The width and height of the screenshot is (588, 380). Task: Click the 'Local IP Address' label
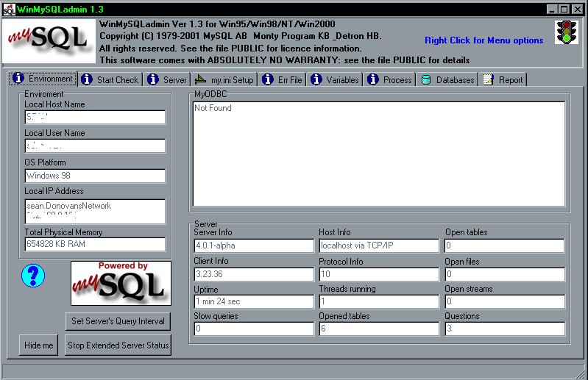pyautogui.click(x=54, y=191)
